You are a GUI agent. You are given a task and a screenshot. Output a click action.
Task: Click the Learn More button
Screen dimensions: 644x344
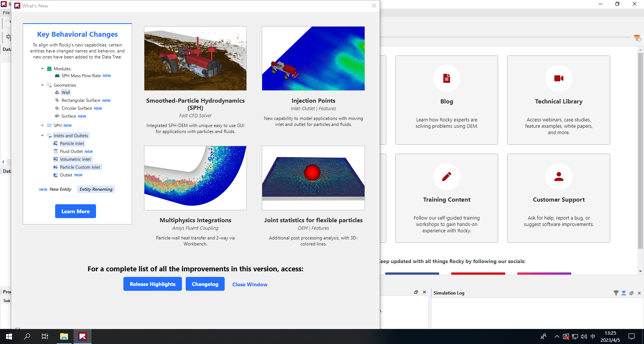[75, 211]
